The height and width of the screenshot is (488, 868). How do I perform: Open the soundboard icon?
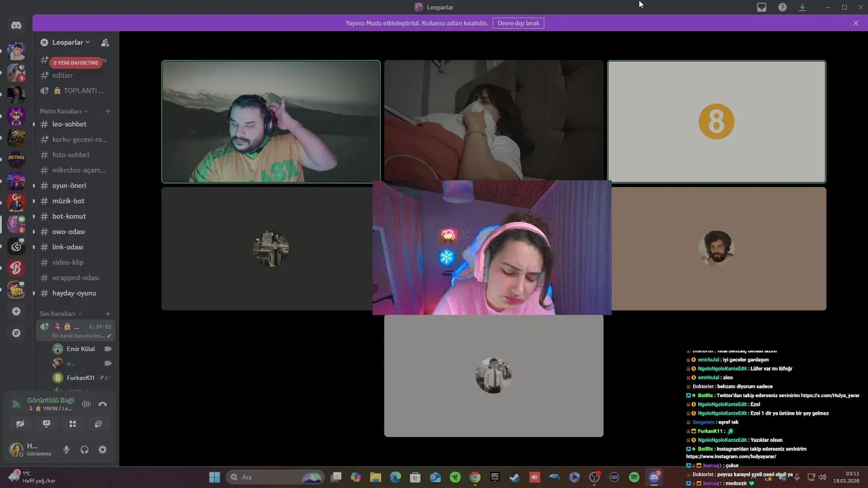tap(98, 424)
